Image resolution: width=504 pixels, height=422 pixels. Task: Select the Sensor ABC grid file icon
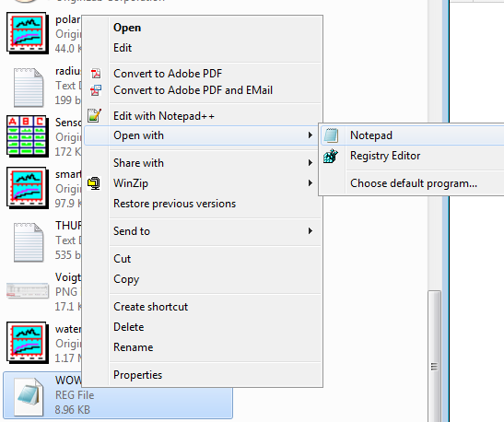pos(28,136)
